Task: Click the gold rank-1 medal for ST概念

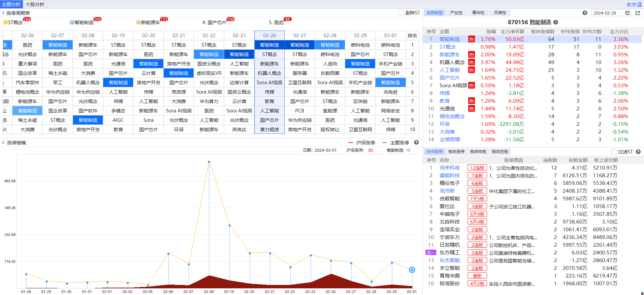Action: (5, 22)
